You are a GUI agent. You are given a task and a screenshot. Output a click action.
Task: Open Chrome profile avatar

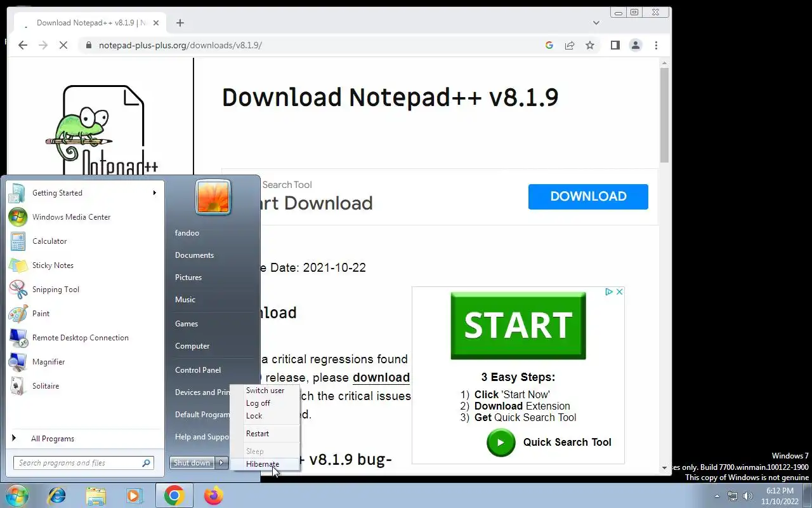pos(635,45)
